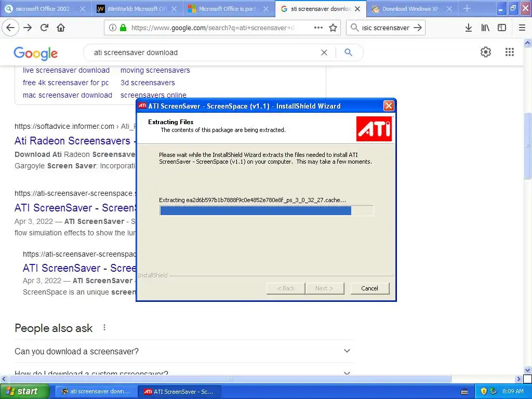The height and width of the screenshot is (399, 532).
Task: Go back with Firefox back arrow
Action: click(10, 28)
